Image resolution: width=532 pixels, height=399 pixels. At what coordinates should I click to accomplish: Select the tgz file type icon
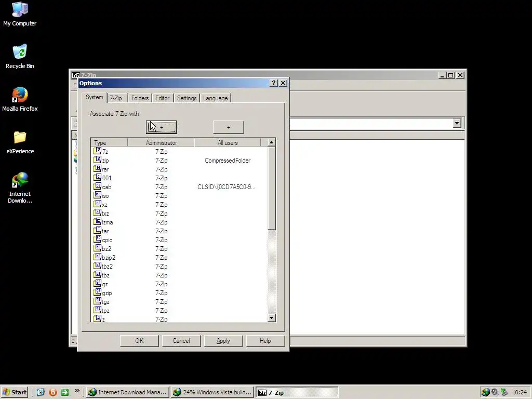coord(97,301)
